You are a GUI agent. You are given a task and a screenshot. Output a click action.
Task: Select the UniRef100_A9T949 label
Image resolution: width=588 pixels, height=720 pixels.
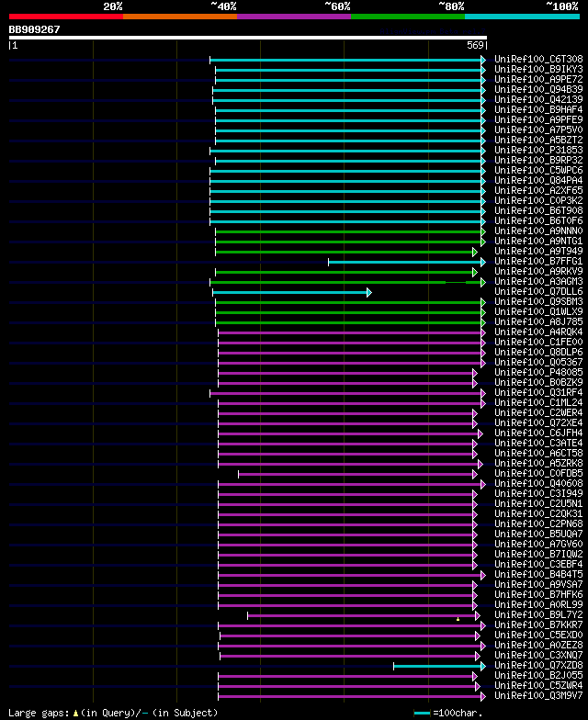click(538, 252)
